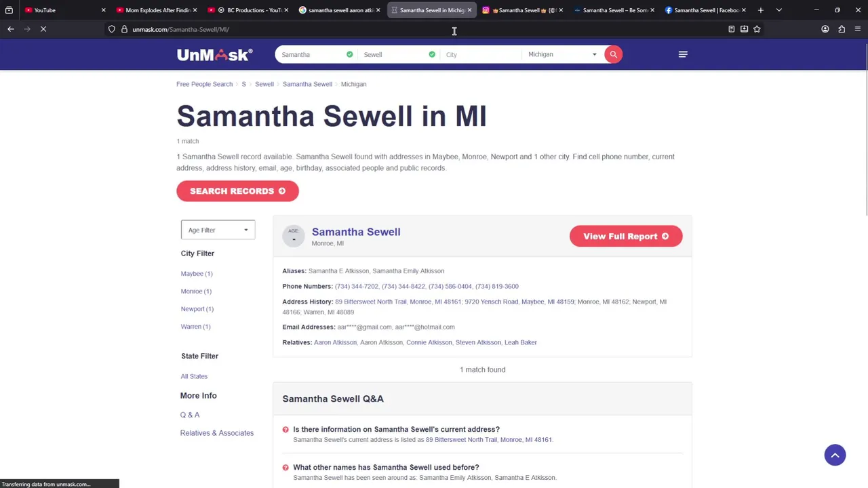Open the Firefox View icon
868x488 pixels.
(9, 10)
